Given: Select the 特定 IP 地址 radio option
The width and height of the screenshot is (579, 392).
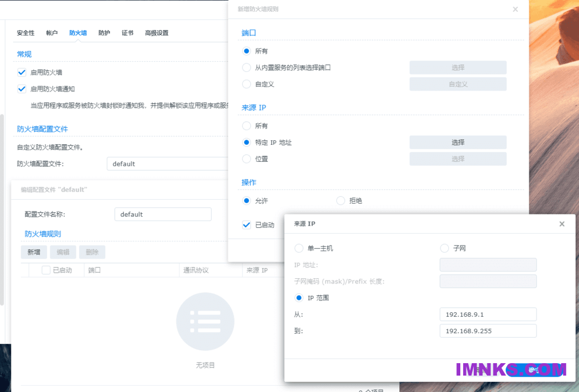Looking at the screenshot, I should [x=247, y=142].
